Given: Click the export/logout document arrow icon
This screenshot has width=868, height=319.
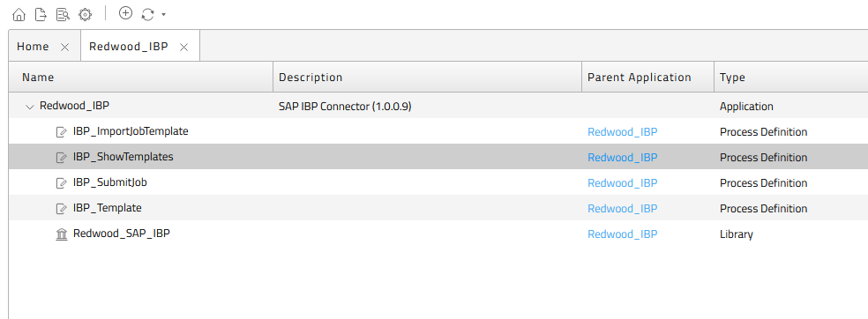Looking at the screenshot, I should coord(41,14).
